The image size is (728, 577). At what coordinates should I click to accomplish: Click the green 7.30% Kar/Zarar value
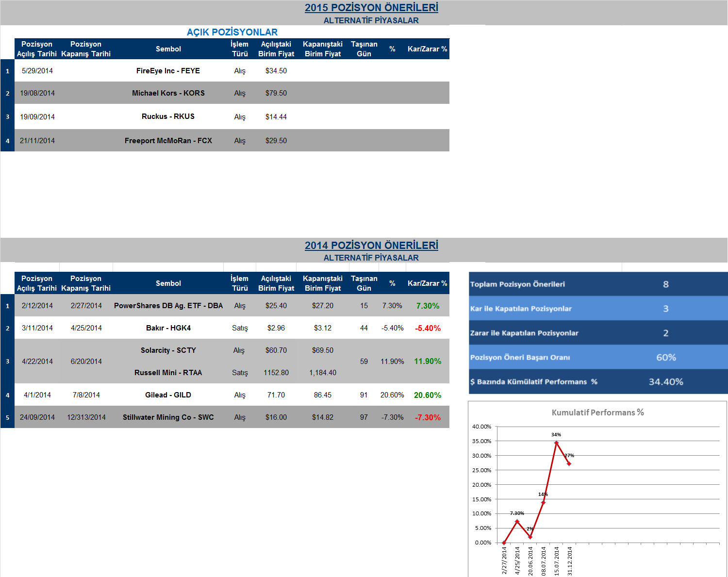[x=428, y=306]
